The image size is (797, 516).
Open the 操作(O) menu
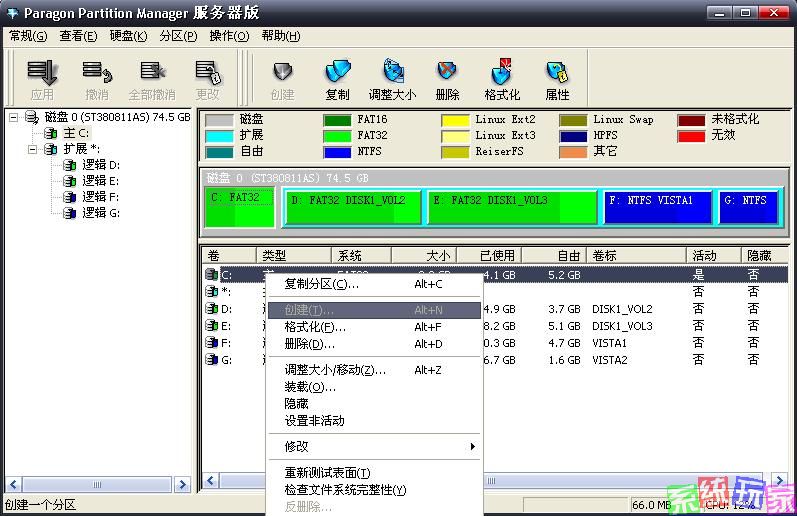click(229, 36)
